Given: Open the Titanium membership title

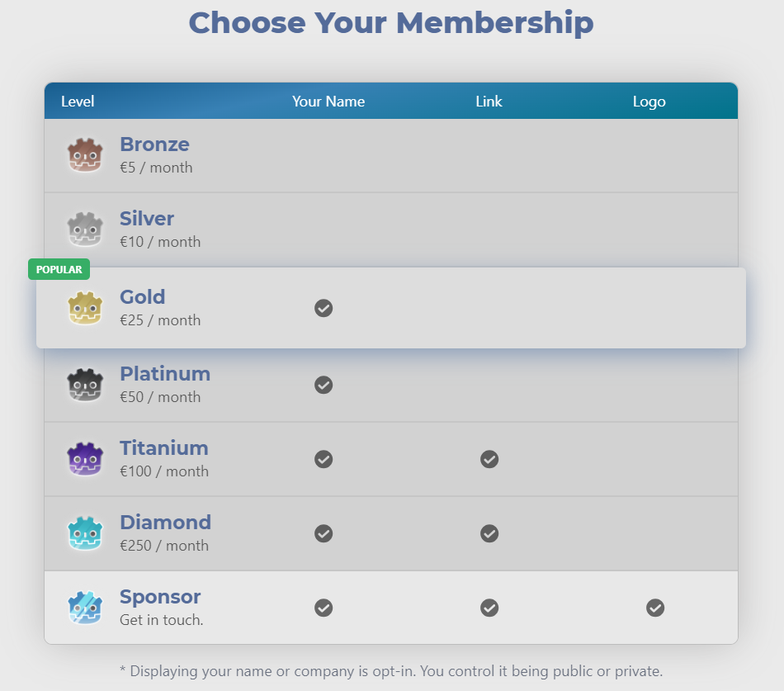Looking at the screenshot, I should (164, 447).
